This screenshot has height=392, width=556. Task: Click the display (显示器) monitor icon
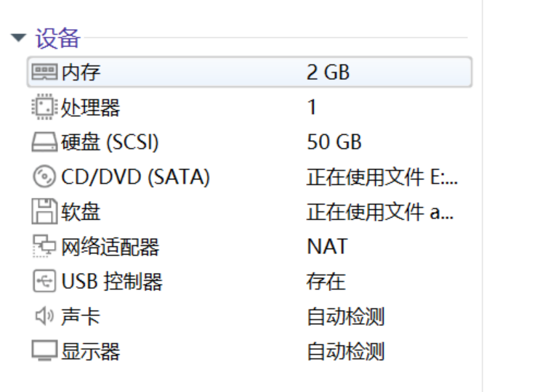click(45, 351)
